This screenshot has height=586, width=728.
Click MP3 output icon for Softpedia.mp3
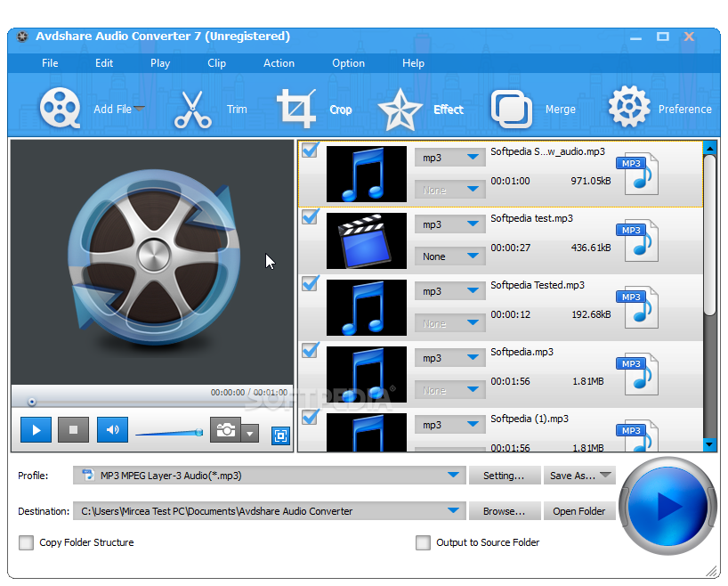click(x=637, y=374)
